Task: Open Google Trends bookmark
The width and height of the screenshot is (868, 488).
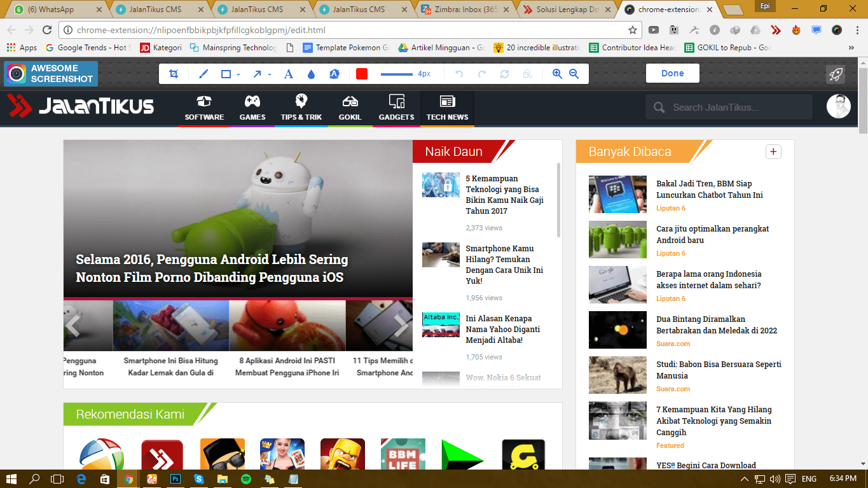Action: [88, 48]
